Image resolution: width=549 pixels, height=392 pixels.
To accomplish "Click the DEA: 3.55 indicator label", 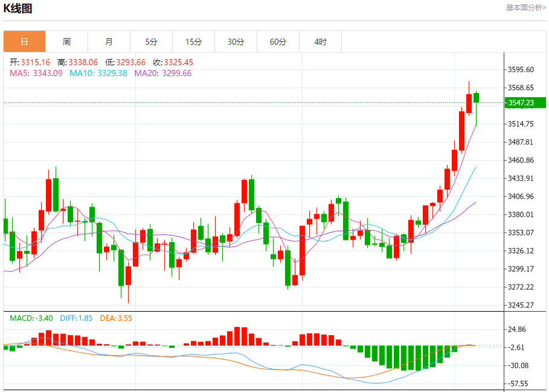I will coord(116,318).
